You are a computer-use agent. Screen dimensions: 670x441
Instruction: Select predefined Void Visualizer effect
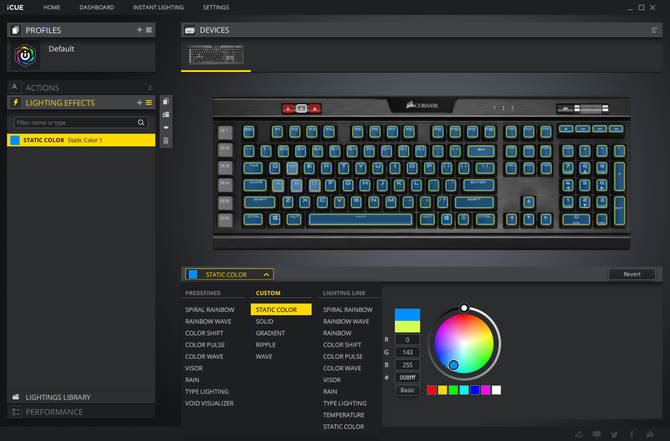[209, 403]
